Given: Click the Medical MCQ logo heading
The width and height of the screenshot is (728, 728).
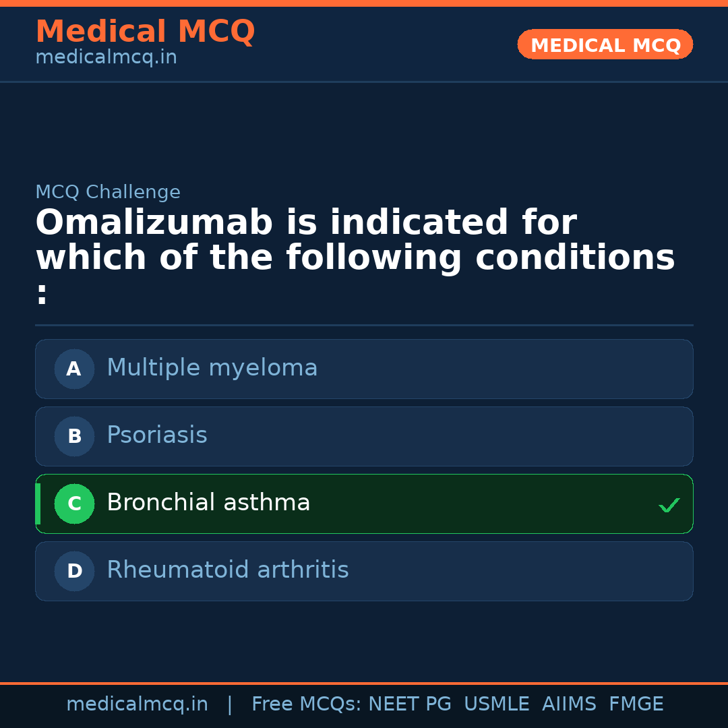Looking at the screenshot, I should (x=145, y=31).
